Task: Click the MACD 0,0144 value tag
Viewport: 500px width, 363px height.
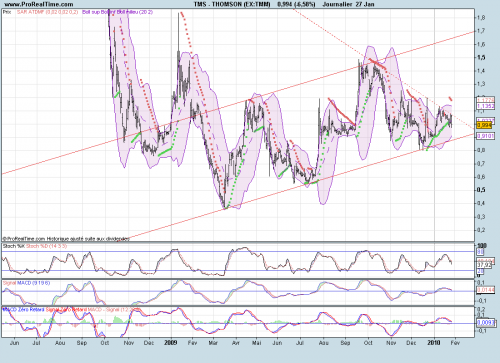Action: (486, 290)
